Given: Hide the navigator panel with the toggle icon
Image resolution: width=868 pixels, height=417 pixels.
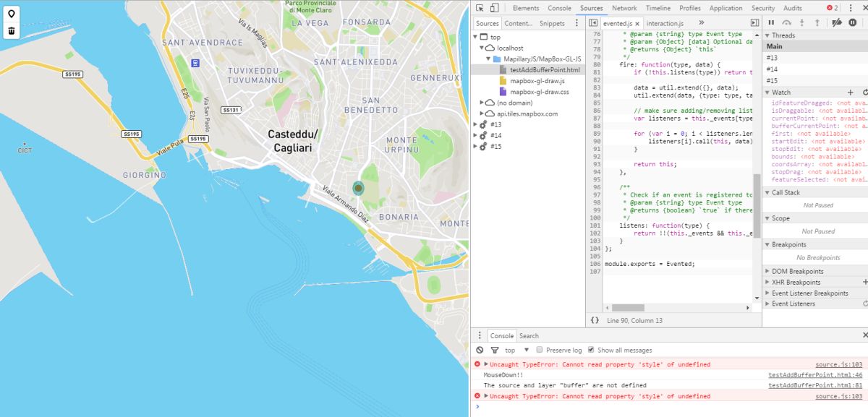Looking at the screenshot, I should [593, 23].
